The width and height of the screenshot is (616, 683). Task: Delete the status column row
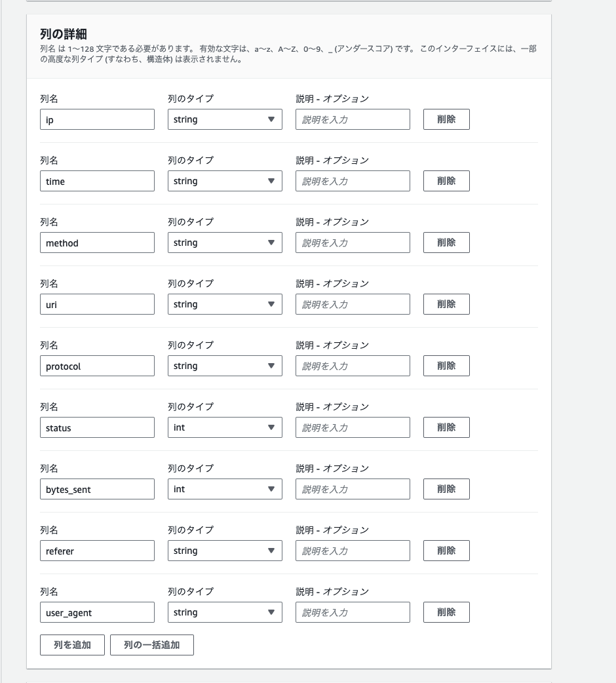coord(446,427)
